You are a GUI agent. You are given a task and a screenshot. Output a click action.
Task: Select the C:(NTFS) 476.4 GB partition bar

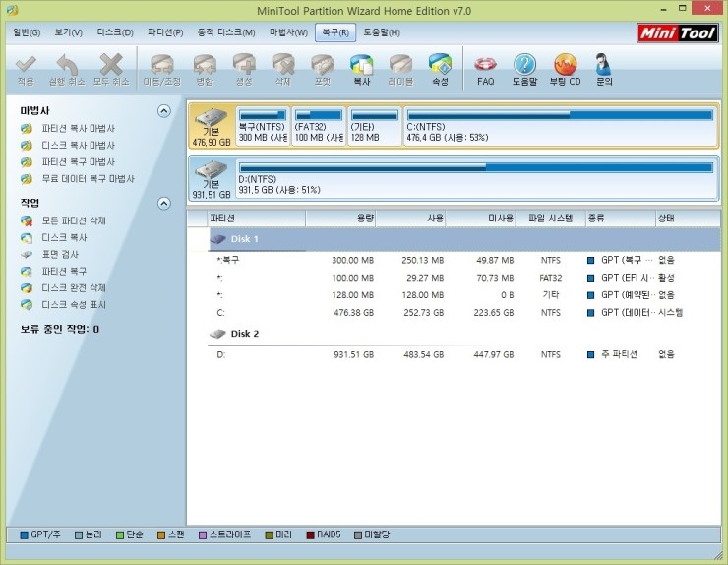pyautogui.click(x=560, y=126)
